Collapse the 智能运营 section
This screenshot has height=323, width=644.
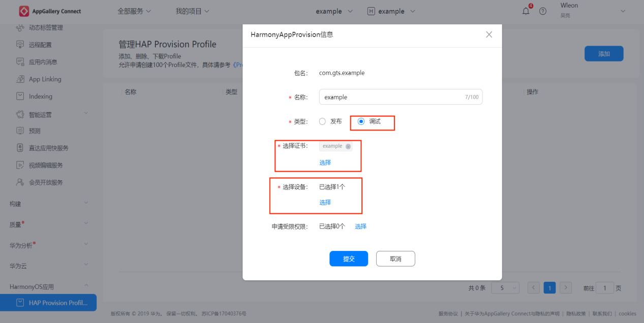(86, 113)
